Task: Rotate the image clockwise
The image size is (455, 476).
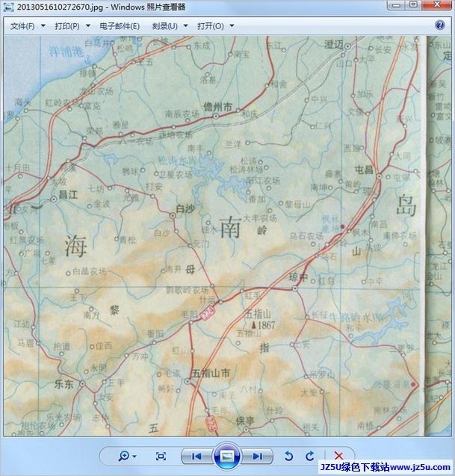Action: 309,456
